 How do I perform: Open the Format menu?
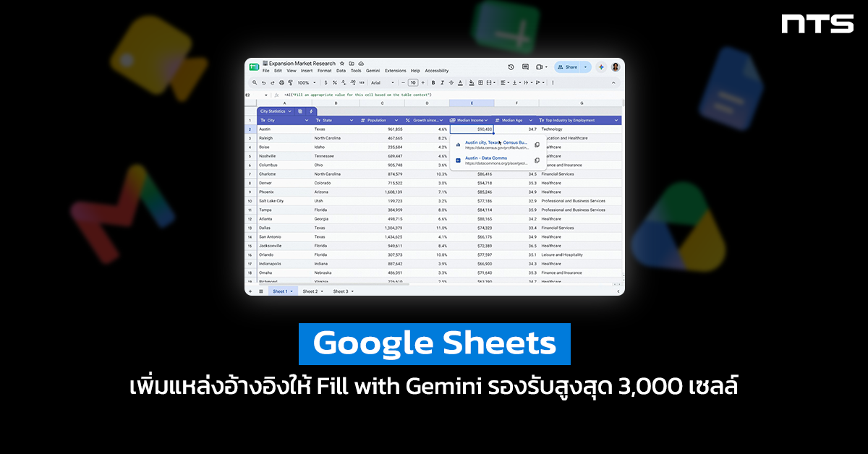coord(325,71)
